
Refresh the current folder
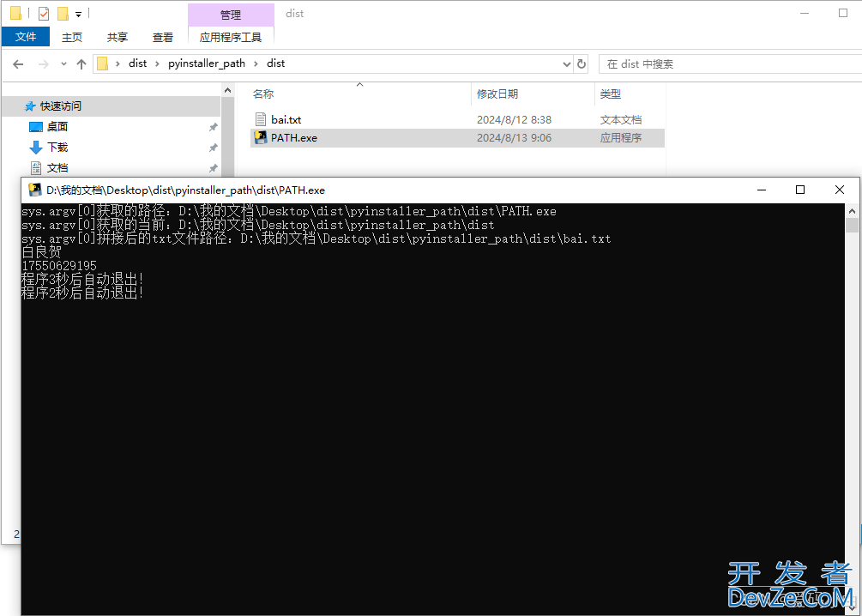(581, 64)
